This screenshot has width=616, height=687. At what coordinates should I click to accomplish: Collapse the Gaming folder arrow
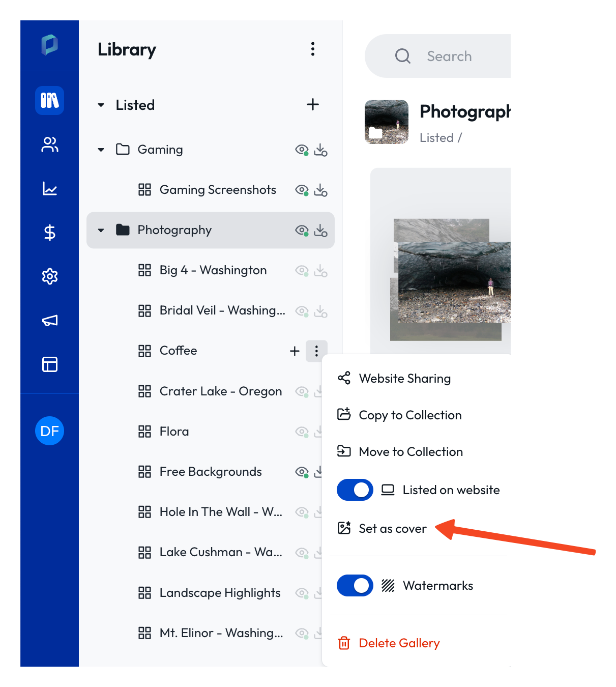point(101,150)
